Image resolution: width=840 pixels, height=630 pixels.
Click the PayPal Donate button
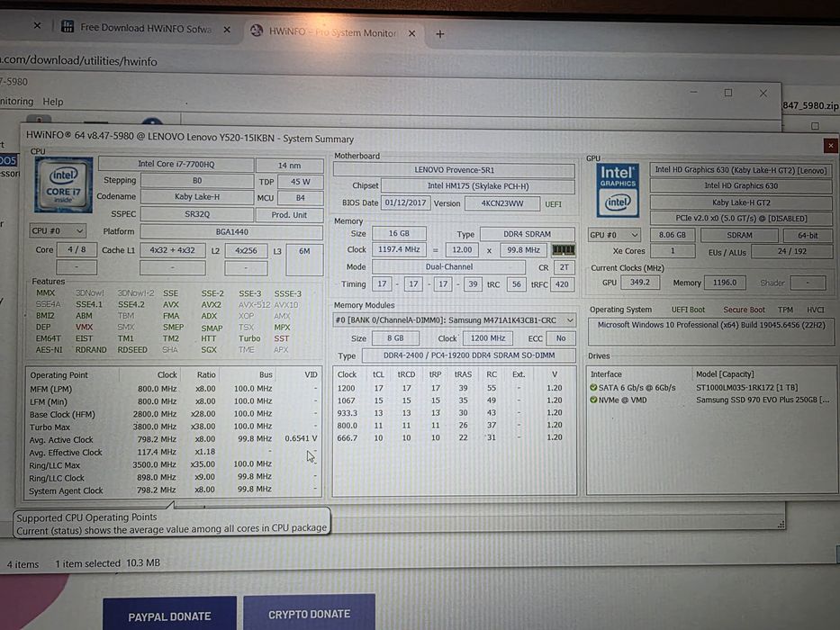169,615
